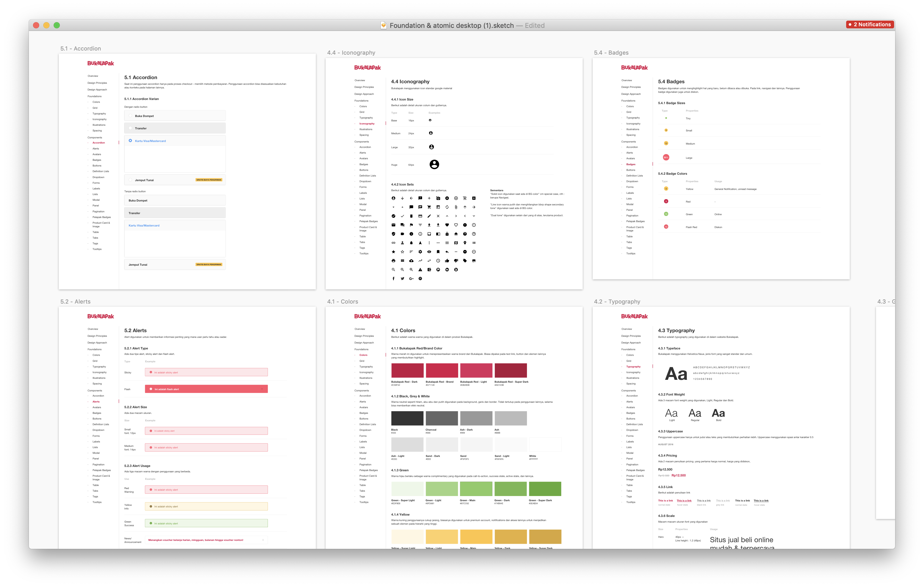Screen dimensions: 924x587
Task: Click the 2 Notifications button
Action: click(870, 24)
